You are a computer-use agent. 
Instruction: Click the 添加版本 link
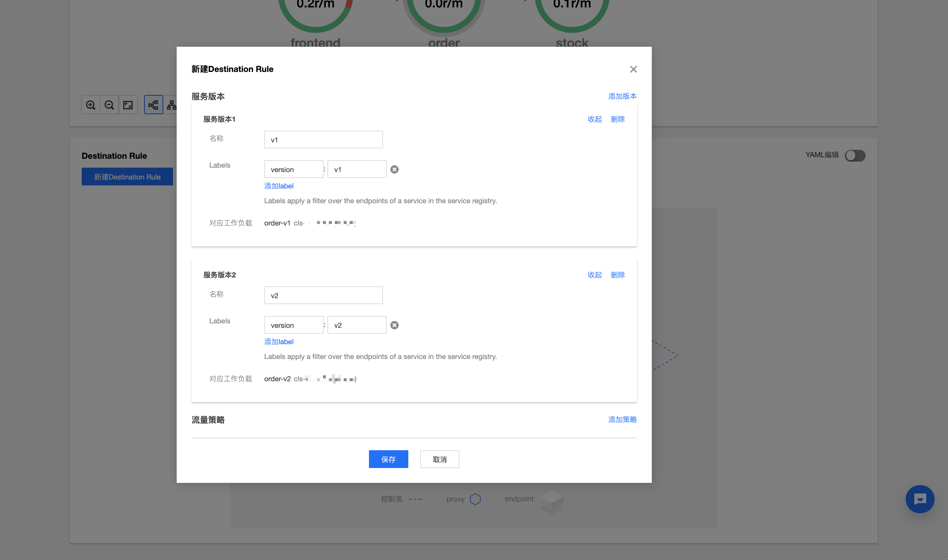(622, 96)
